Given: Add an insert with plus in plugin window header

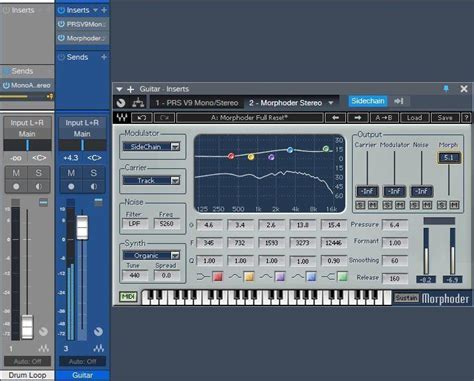Looking at the screenshot, I should click(131, 89).
